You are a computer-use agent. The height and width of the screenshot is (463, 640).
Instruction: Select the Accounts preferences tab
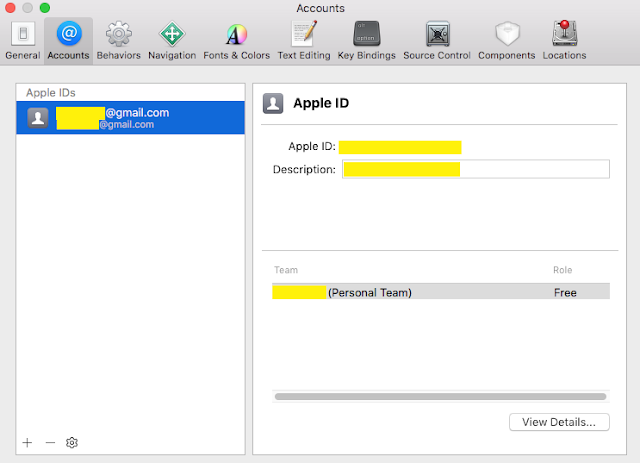[x=69, y=41]
